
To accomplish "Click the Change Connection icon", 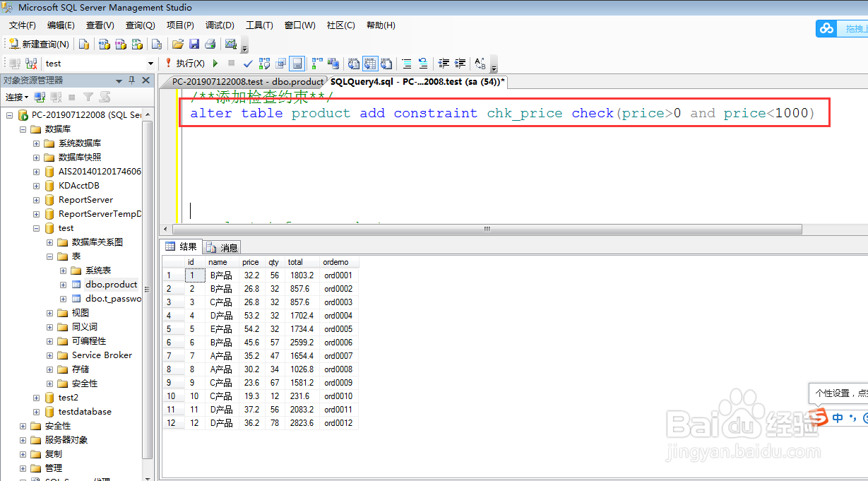I will pos(31,64).
